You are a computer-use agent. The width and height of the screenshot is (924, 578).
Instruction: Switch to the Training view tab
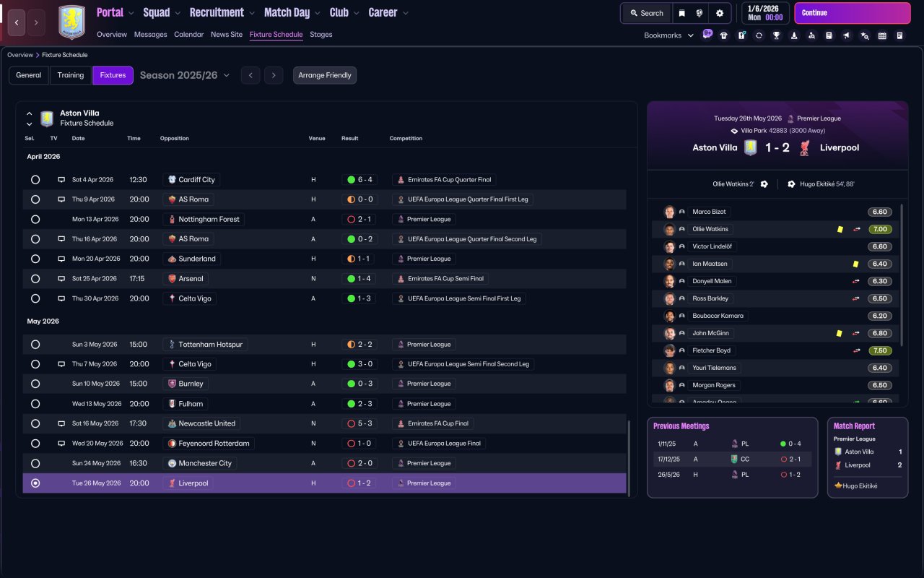[71, 75]
